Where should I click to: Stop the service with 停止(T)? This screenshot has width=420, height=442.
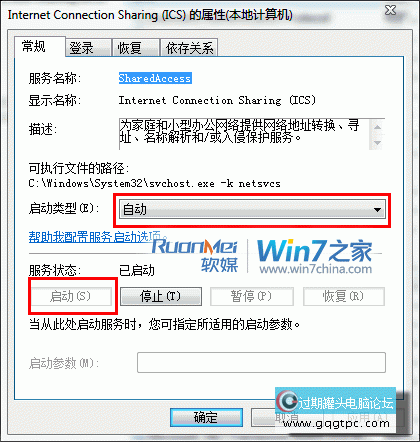(161, 296)
